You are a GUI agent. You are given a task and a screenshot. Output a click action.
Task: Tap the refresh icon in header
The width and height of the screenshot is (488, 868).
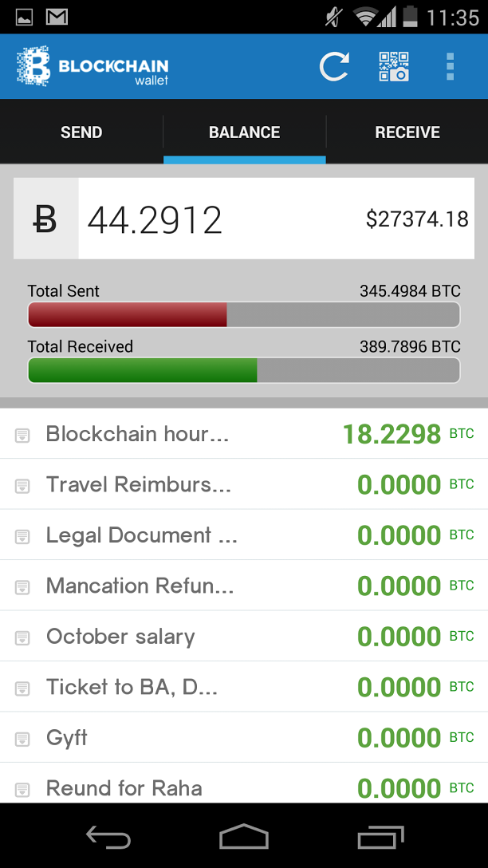click(334, 67)
